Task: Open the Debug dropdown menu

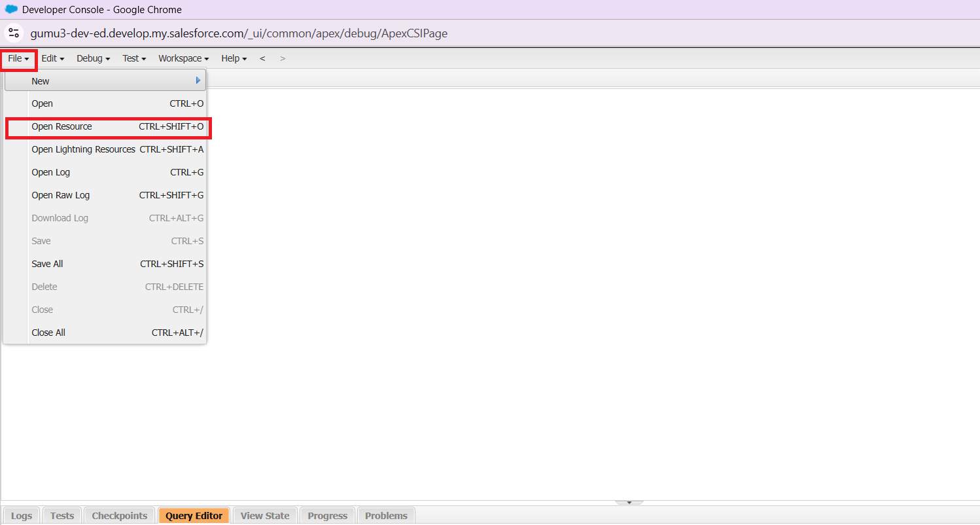Action: 93,58
